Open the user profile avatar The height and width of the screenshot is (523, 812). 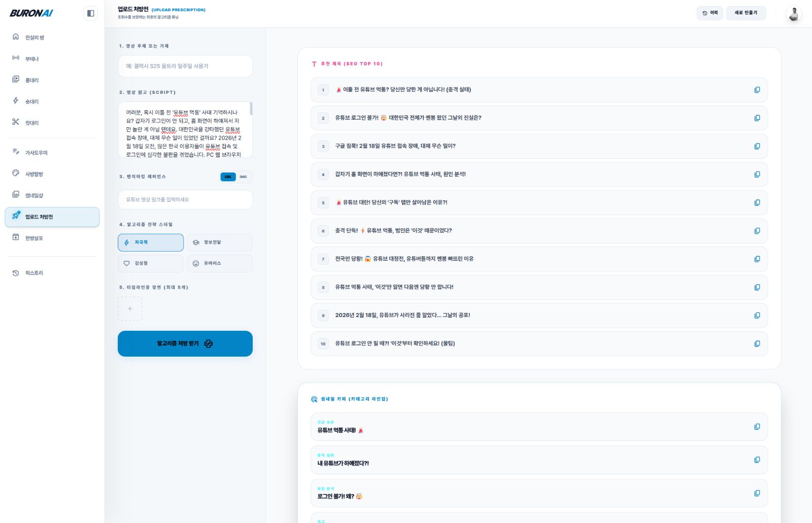point(793,14)
